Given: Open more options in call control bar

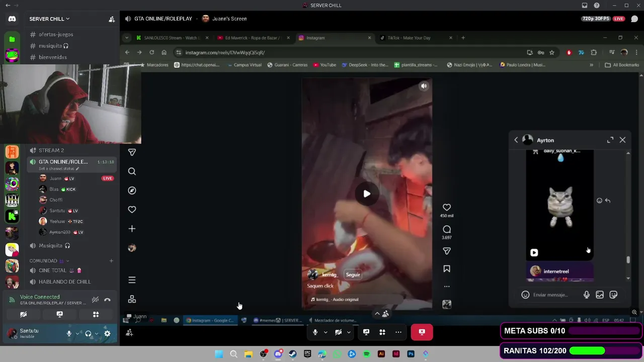Looking at the screenshot, I should click(398, 332).
